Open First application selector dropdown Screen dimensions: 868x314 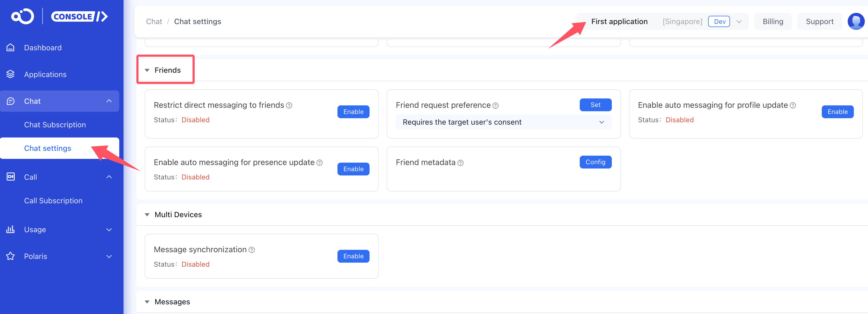tap(739, 22)
